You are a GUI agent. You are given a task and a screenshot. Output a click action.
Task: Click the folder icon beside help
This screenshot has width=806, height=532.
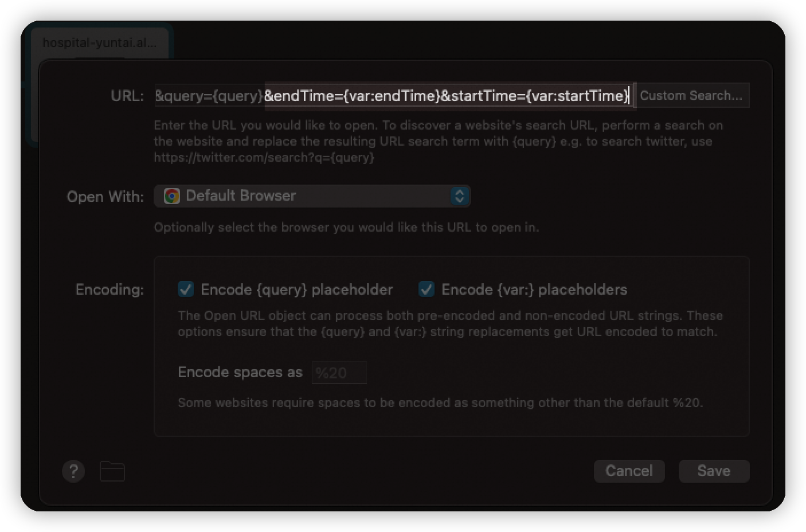click(112, 471)
